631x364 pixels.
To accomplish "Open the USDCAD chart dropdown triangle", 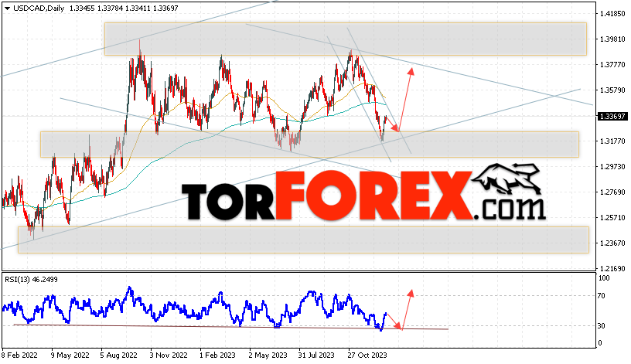I will coord(7,8).
